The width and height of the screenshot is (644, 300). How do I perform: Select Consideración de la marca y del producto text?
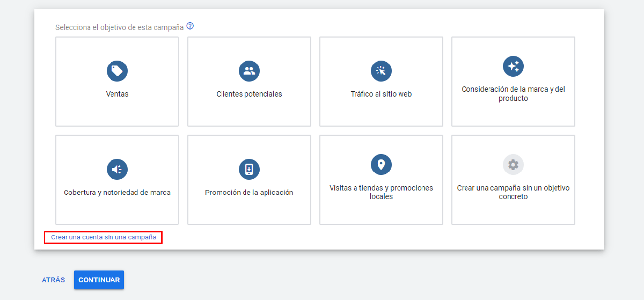pos(513,94)
